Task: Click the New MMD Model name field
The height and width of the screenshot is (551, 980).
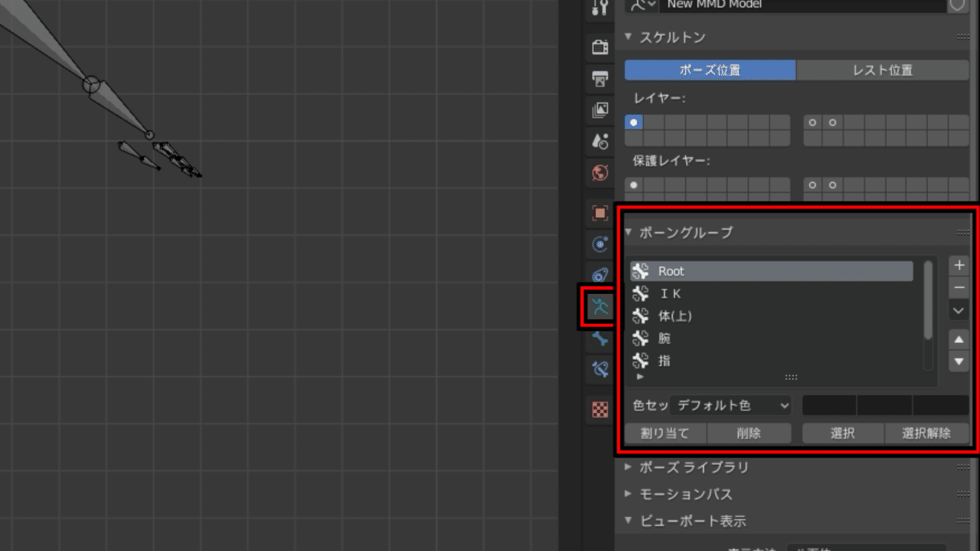Action: click(x=802, y=5)
